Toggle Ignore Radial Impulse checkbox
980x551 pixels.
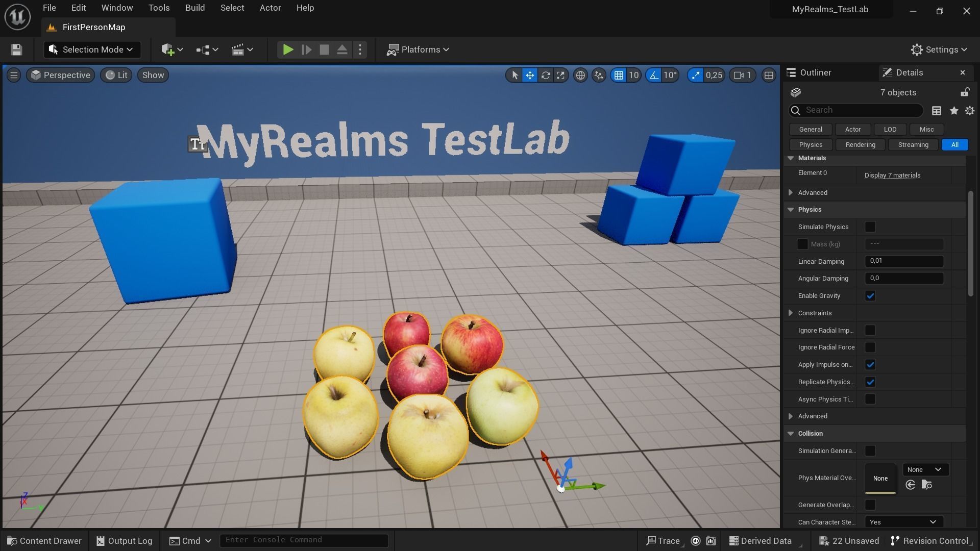pos(870,331)
